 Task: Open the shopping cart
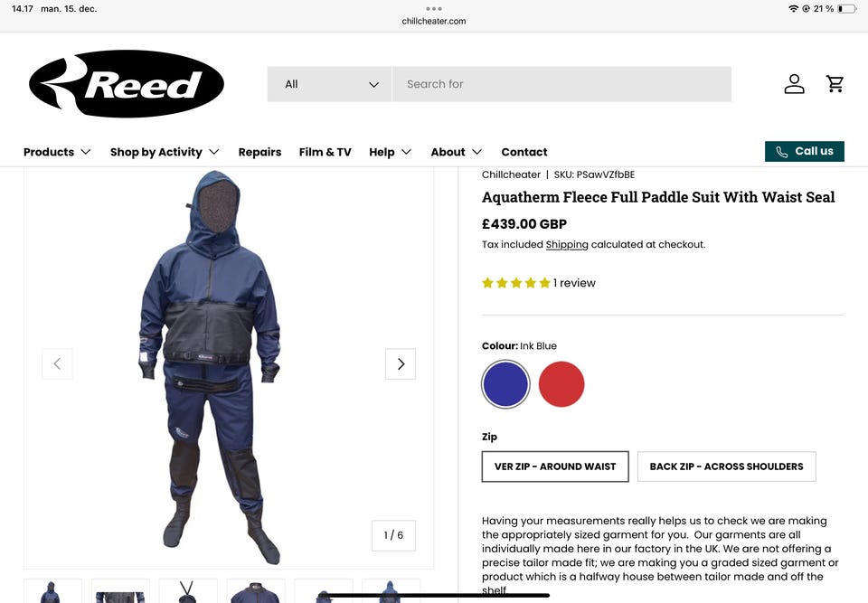click(x=835, y=84)
